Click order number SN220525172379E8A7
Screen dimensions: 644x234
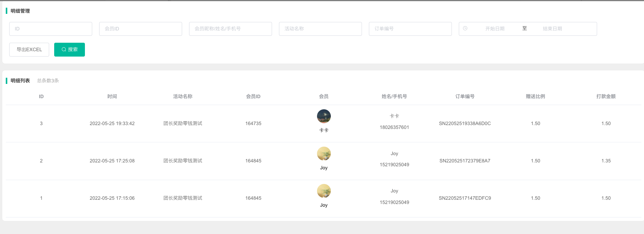point(465,161)
